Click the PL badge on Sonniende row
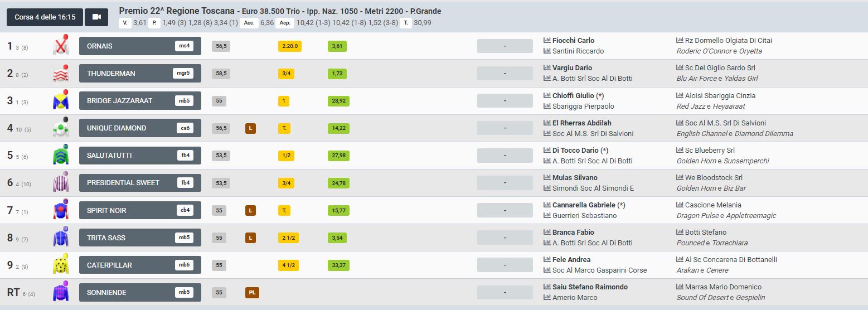The width and height of the screenshot is (868, 310). pyautogui.click(x=252, y=292)
